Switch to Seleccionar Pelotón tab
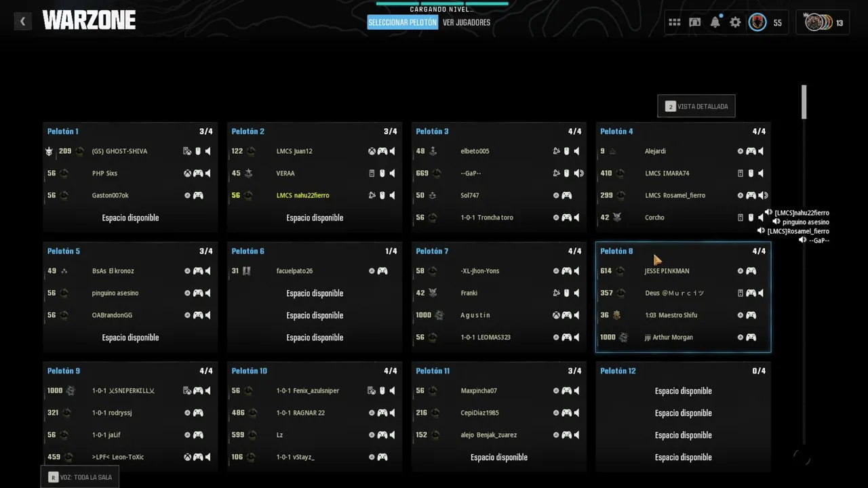Viewport: 868px width, 488px height. (x=403, y=22)
